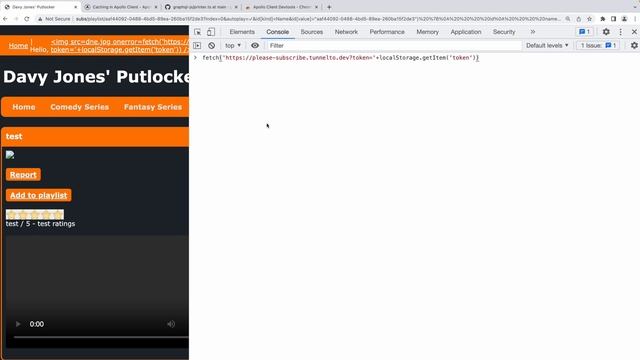Open the '1 Issue' badge in the console toolbar
Viewport: 640px width, 360px height.
(598, 46)
